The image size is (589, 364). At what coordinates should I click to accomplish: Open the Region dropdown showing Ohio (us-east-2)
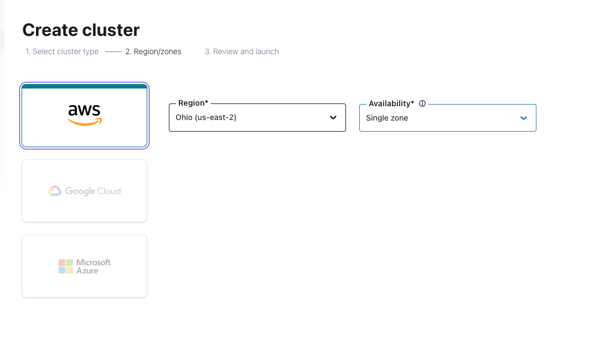pos(257,117)
